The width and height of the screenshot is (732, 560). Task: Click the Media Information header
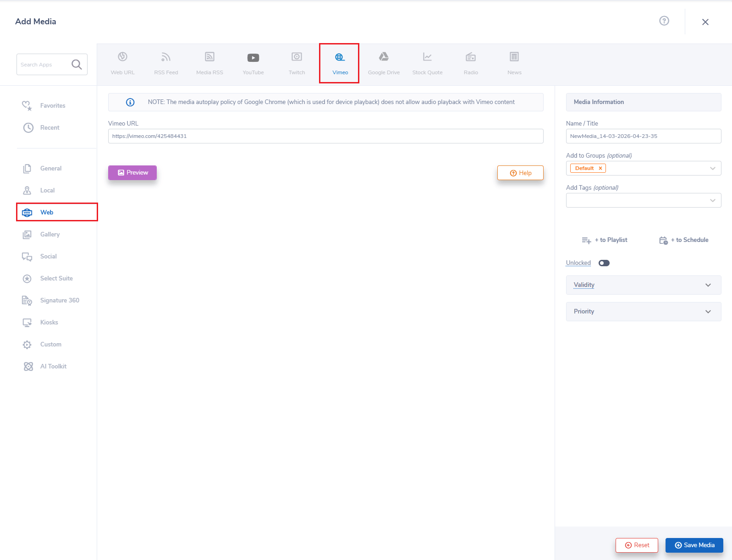(644, 102)
